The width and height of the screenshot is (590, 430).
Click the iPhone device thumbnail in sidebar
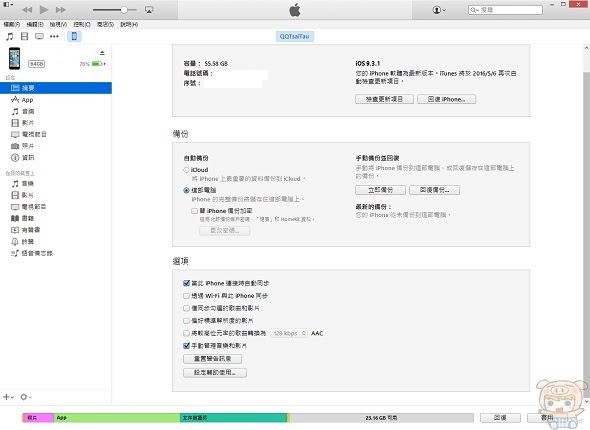(x=15, y=58)
